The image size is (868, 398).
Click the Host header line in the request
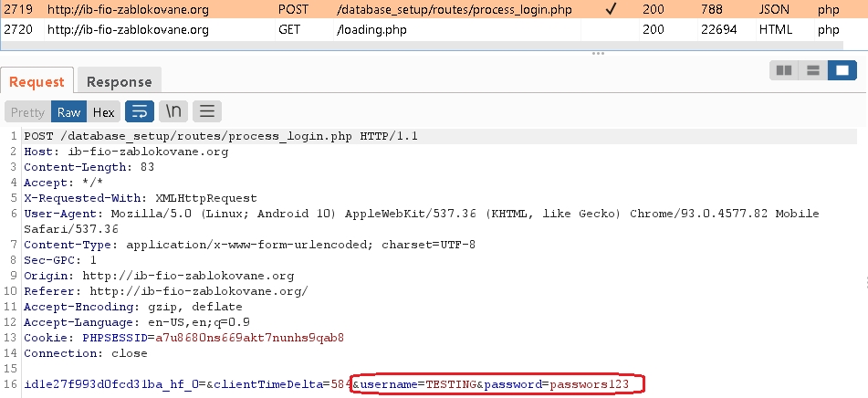[x=126, y=152]
